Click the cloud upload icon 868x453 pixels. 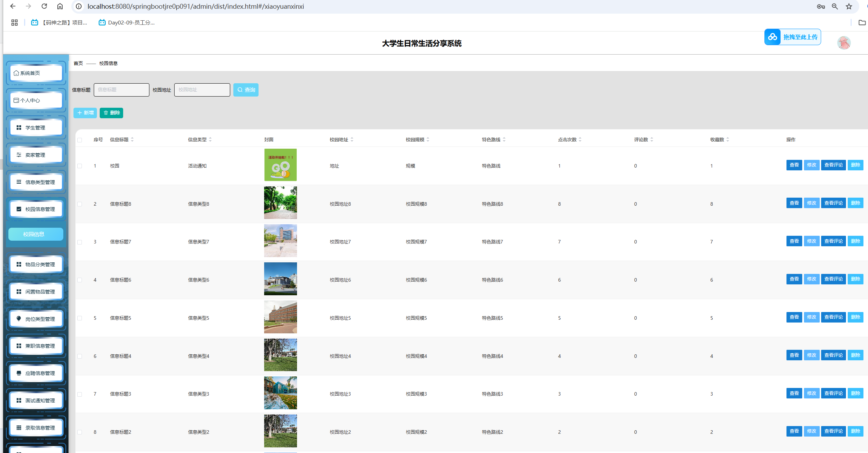coord(772,37)
